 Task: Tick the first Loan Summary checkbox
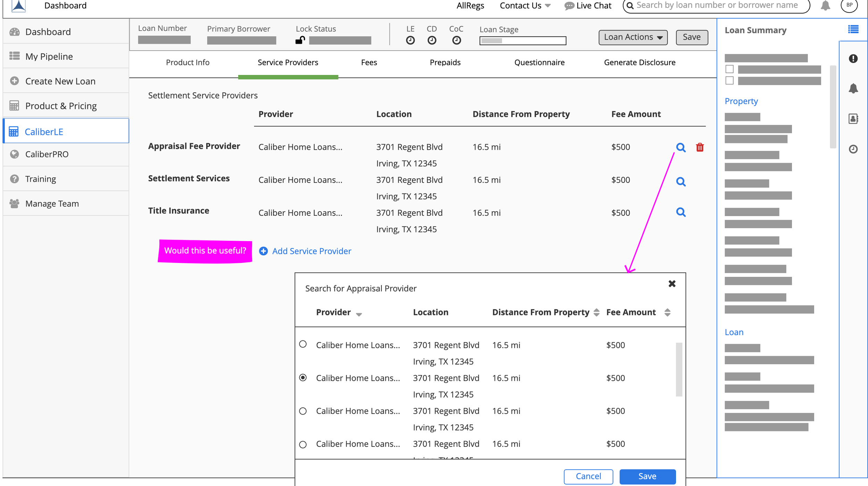click(729, 69)
